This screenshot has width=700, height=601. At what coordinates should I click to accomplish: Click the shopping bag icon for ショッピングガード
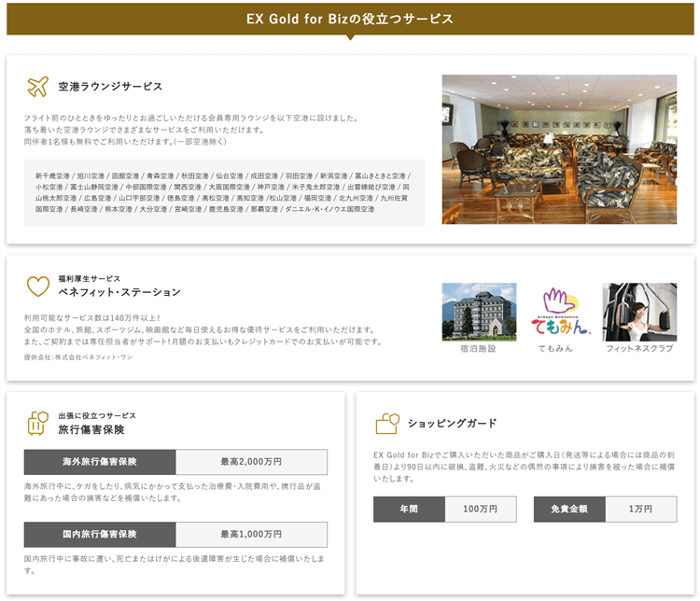(x=386, y=423)
